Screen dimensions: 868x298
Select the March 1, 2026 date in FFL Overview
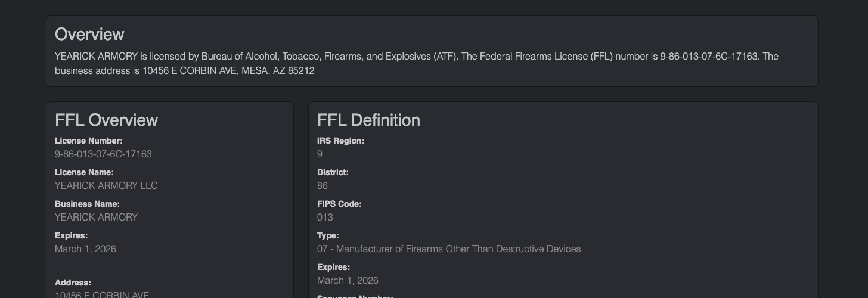[x=85, y=249]
